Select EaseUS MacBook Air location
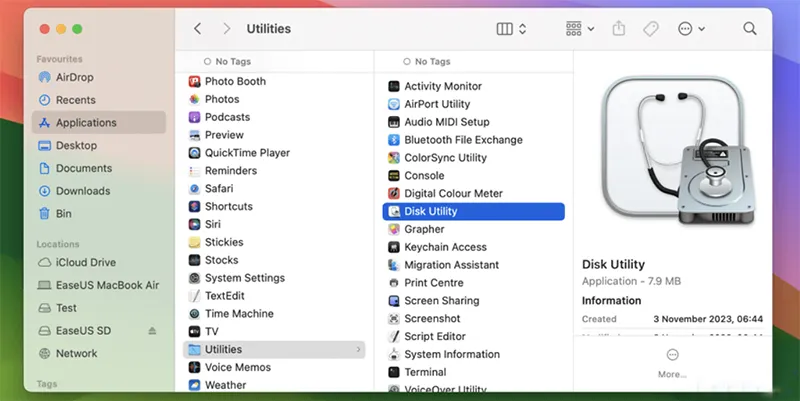Viewport: 800px width, 401px height. pyautogui.click(x=98, y=285)
